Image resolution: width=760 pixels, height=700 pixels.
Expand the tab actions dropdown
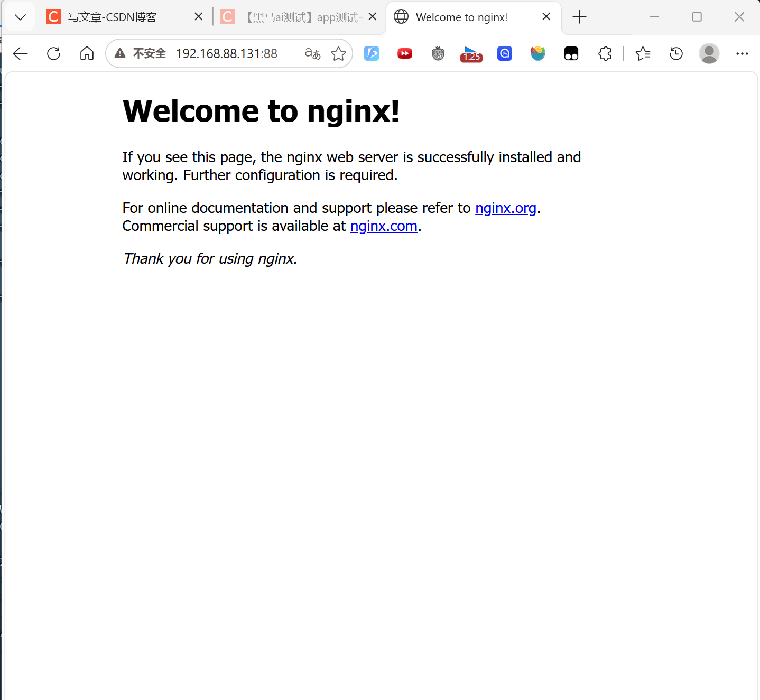pyautogui.click(x=20, y=17)
